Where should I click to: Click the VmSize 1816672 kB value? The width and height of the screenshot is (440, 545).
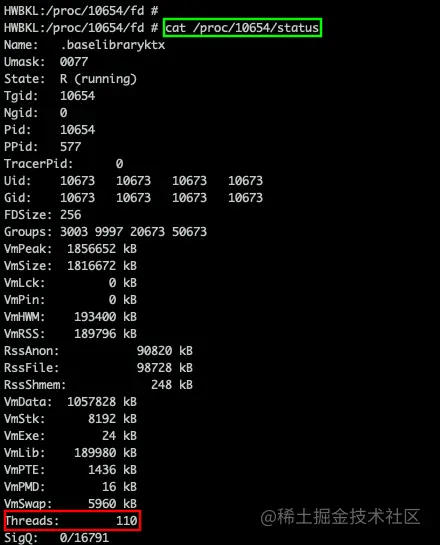point(102,266)
